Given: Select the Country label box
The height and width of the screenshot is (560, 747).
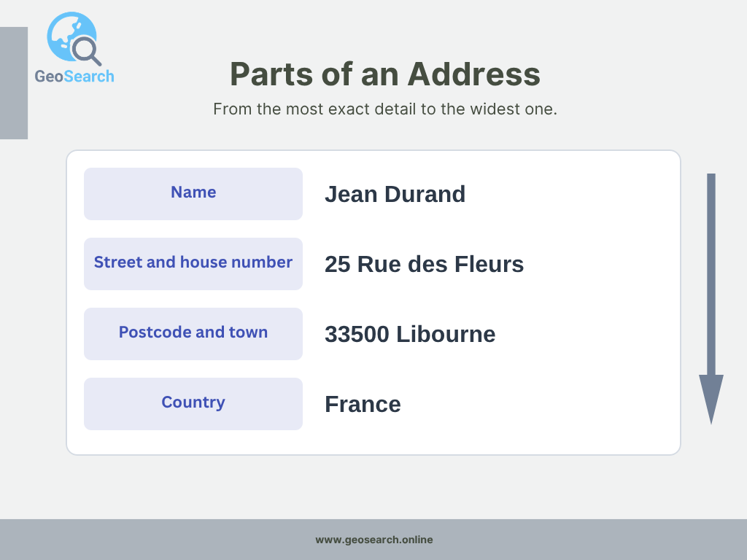Looking at the screenshot, I should pyautogui.click(x=193, y=404).
